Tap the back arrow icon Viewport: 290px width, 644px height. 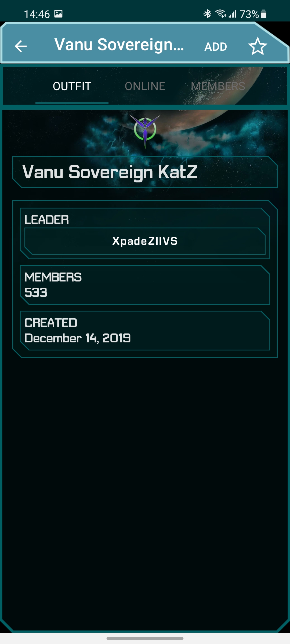(x=21, y=46)
